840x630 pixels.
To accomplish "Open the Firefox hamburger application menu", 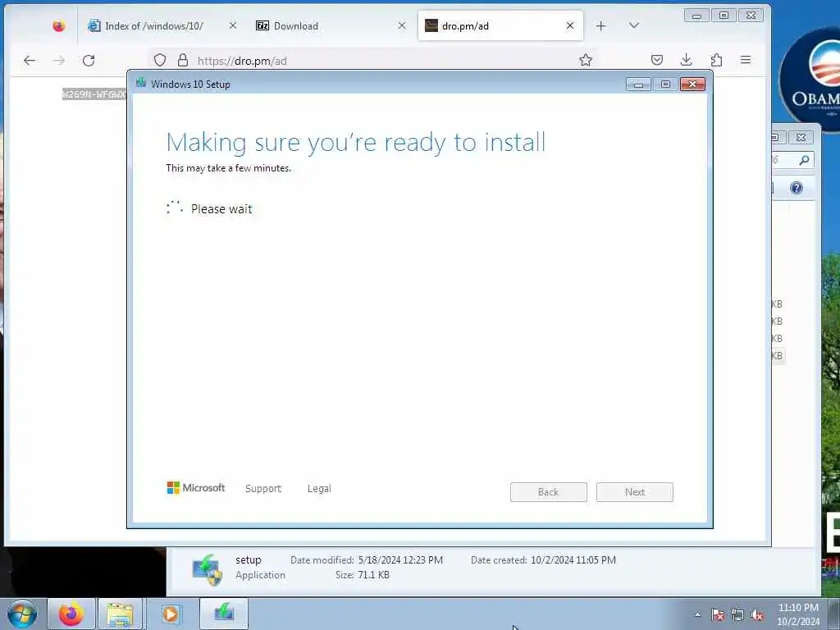I will click(x=746, y=60).
